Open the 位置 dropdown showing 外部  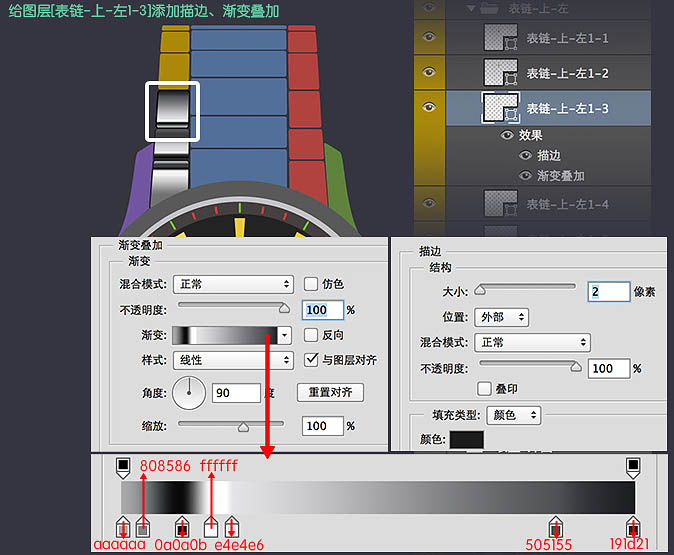pyautogui.click(x=502, y=317)
